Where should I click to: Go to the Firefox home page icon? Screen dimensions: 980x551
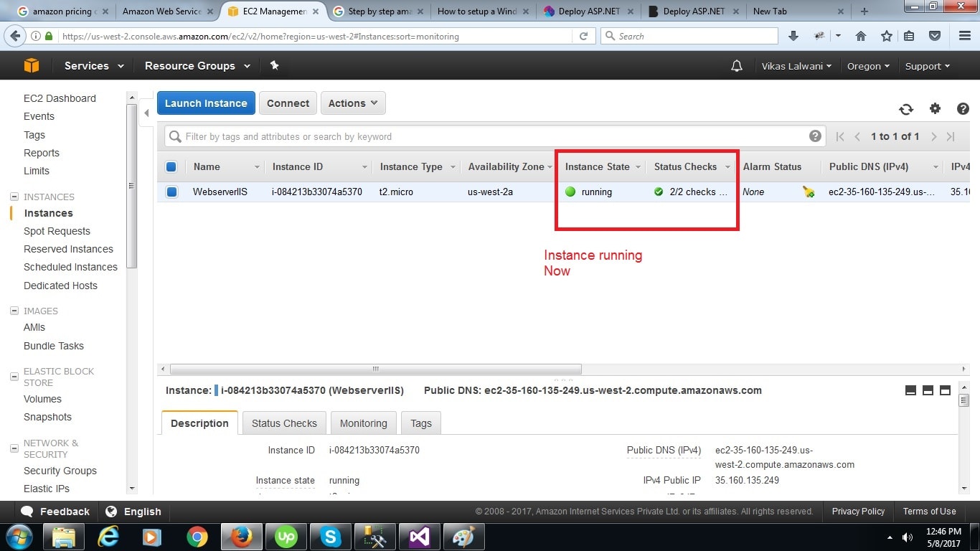point(861,36)
